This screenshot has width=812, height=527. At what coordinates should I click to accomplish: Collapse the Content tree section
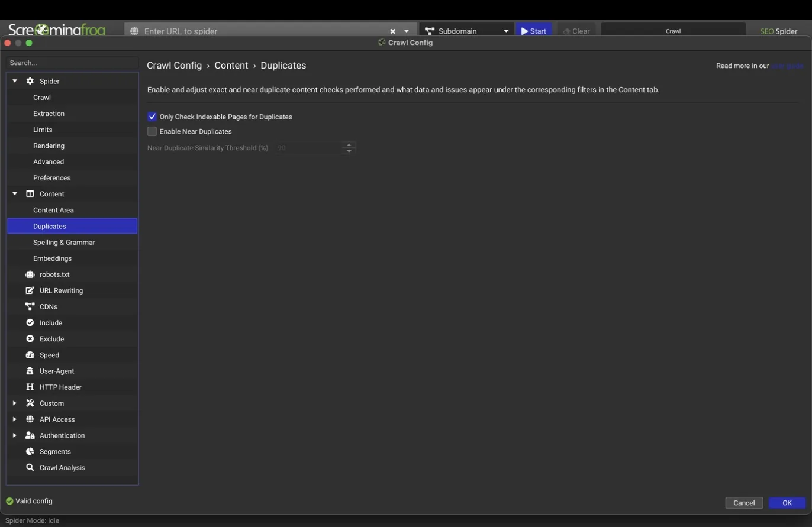click(x=15, y=194)
